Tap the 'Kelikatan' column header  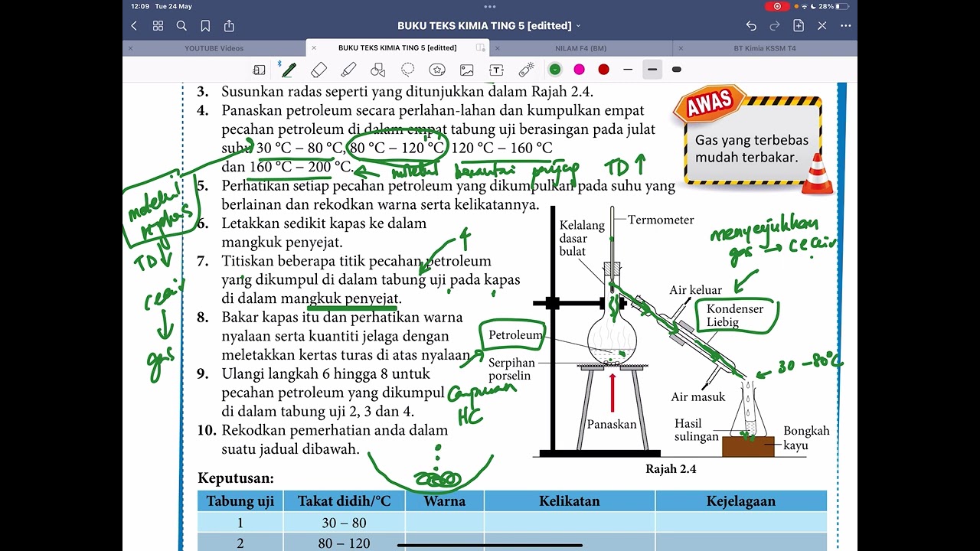pos(569,501)
